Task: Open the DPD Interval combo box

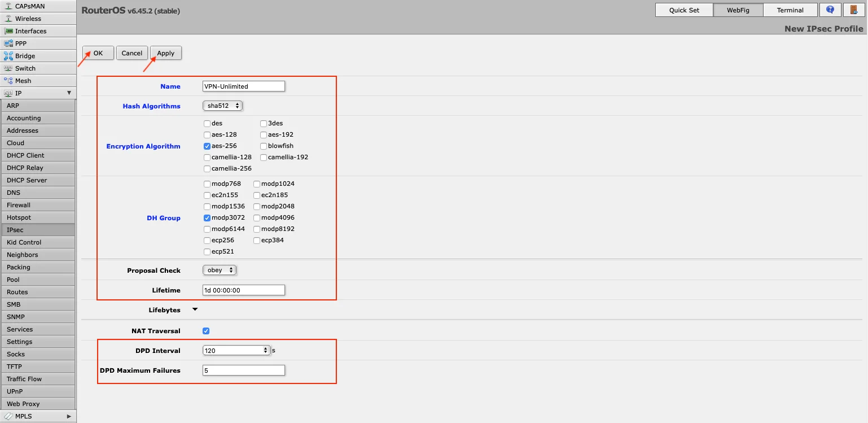Action: 236,351
